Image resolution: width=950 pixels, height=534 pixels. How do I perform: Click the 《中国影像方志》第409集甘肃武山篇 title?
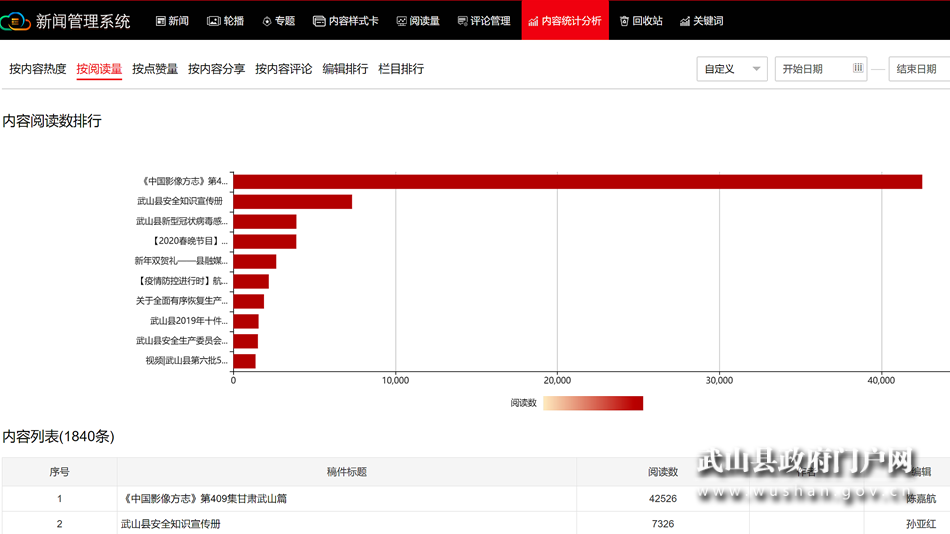[x=204, y=498]
